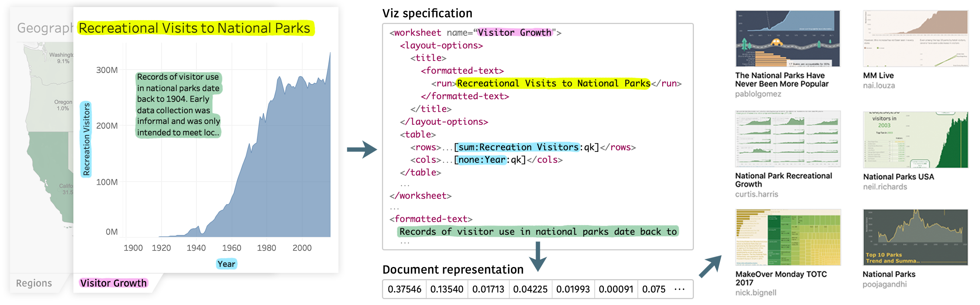Select the National Park Recreational Growth thumbnail

click(787, 139)
